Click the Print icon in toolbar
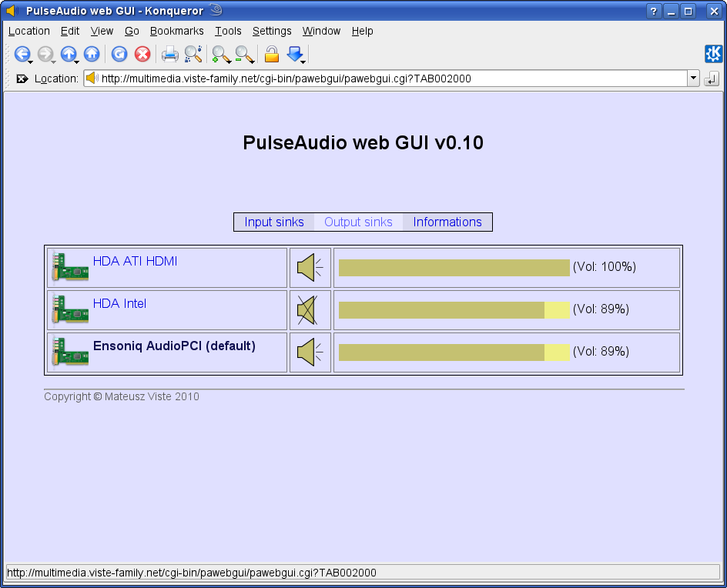This screenshot has width=727, height=588. point(169,54)
